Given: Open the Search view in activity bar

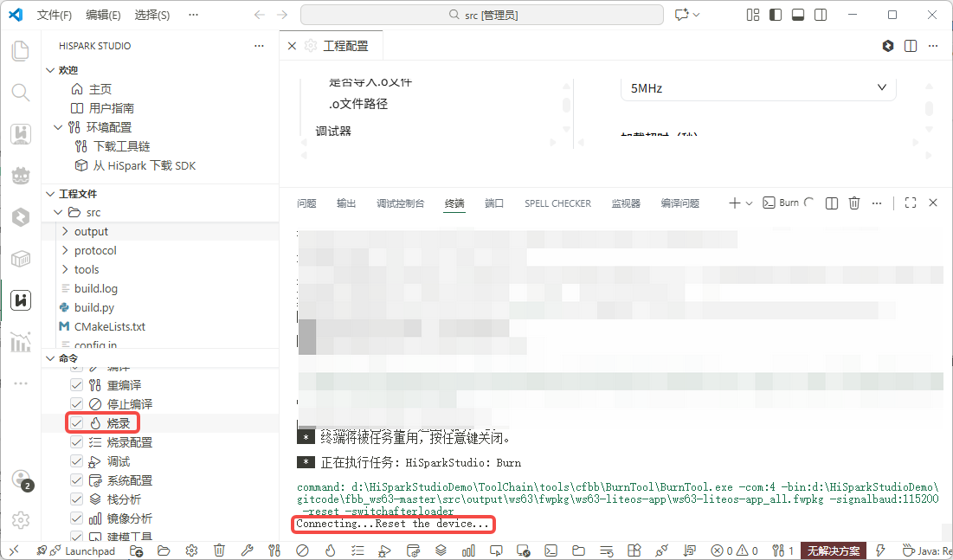Looking at the screenshot, I should coord(21,93).
